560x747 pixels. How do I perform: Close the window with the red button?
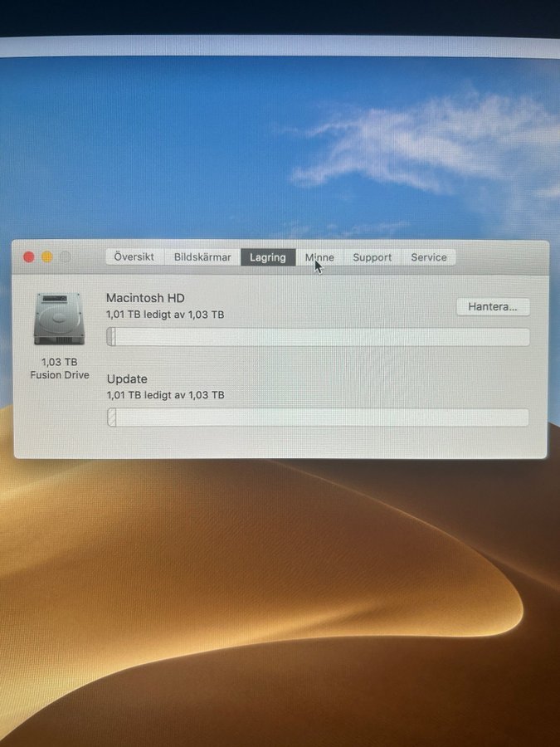[x=29, y=257]
